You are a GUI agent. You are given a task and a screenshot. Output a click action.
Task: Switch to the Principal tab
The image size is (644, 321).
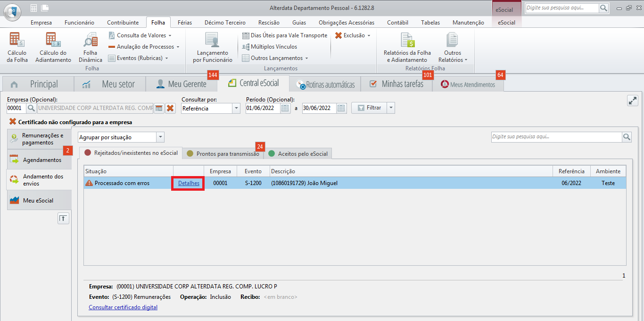[38, 84]
